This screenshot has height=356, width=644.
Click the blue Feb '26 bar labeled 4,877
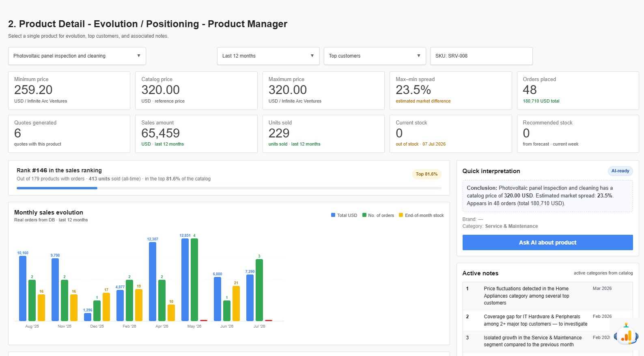[x=120, y=305]
